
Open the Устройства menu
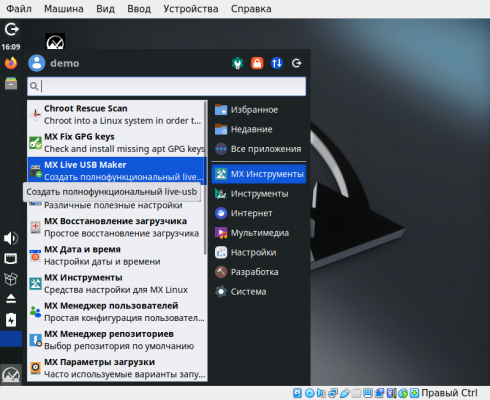(191, 9)
